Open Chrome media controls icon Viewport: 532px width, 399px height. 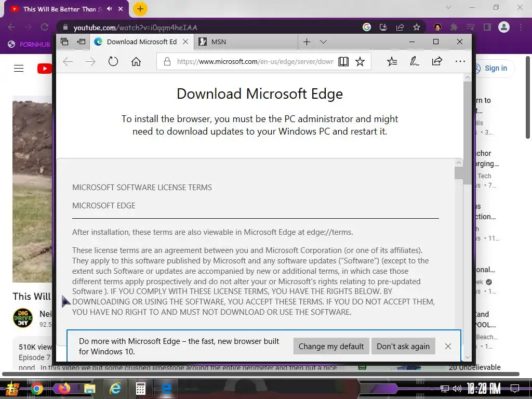(470, 27)
